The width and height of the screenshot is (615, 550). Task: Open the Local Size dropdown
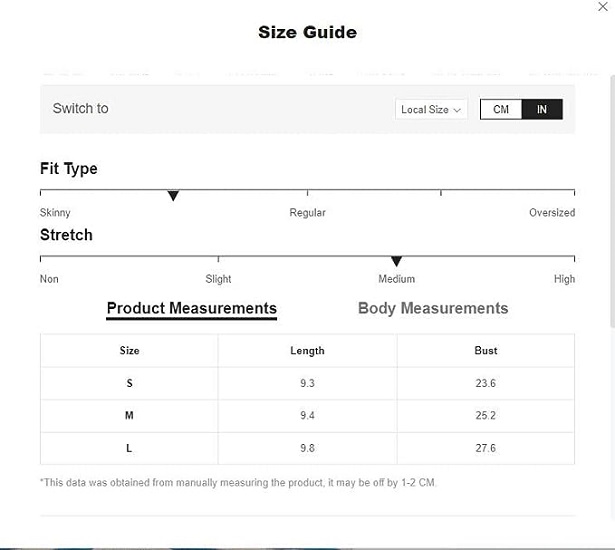[431, 109]
